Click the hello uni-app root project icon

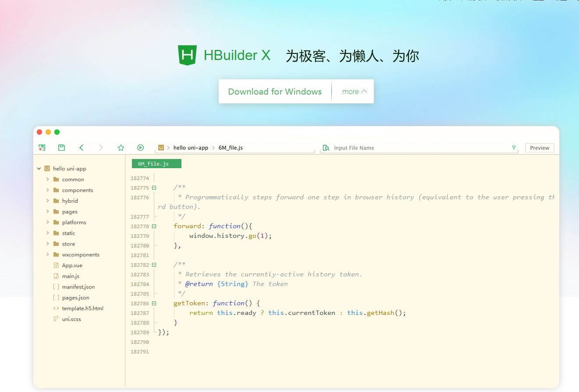tap(47, 168)
